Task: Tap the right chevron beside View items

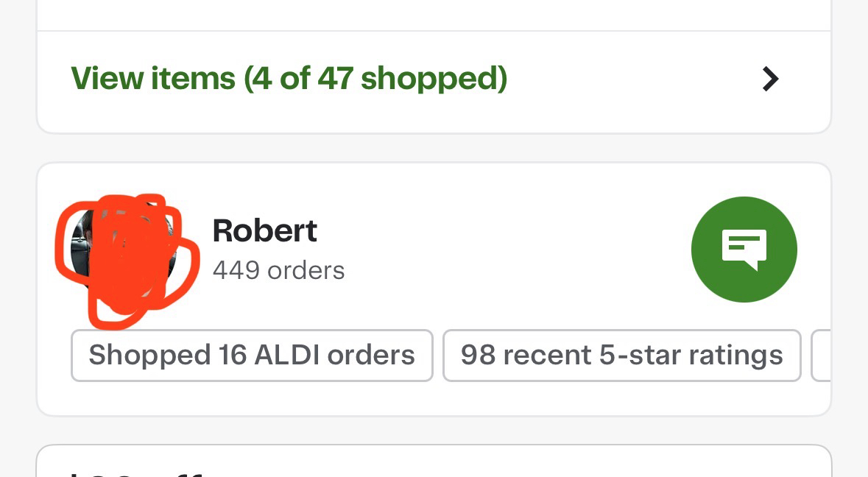Action: click(770, 79)
